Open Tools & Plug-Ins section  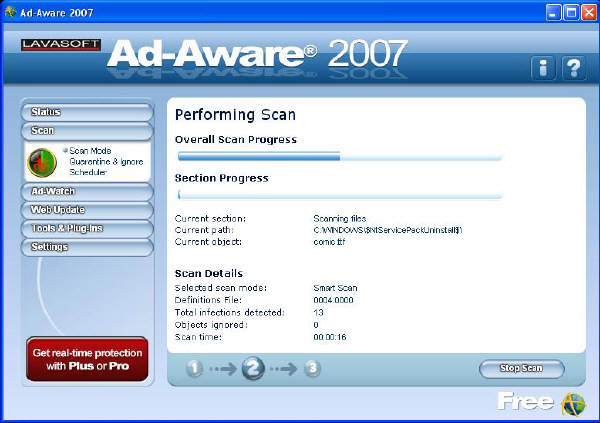pos(87,229)
